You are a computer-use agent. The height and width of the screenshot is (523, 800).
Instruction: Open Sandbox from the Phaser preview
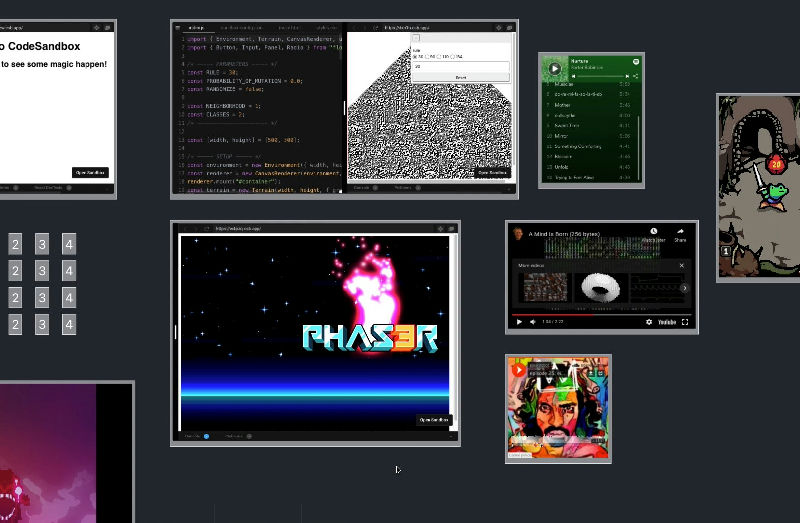point(434,420)
